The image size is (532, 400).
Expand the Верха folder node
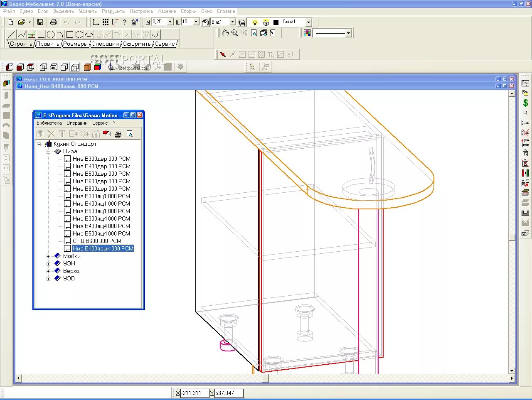click(48, 271)
